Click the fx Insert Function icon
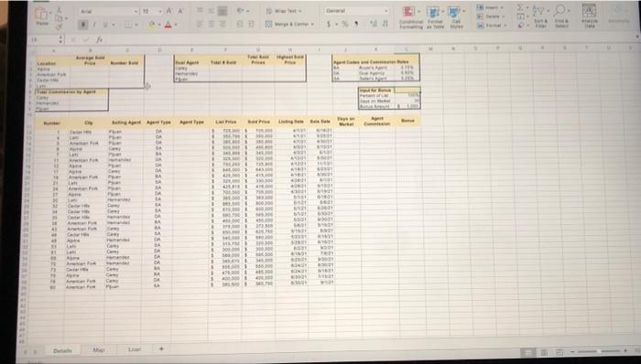 click(99, 40)
